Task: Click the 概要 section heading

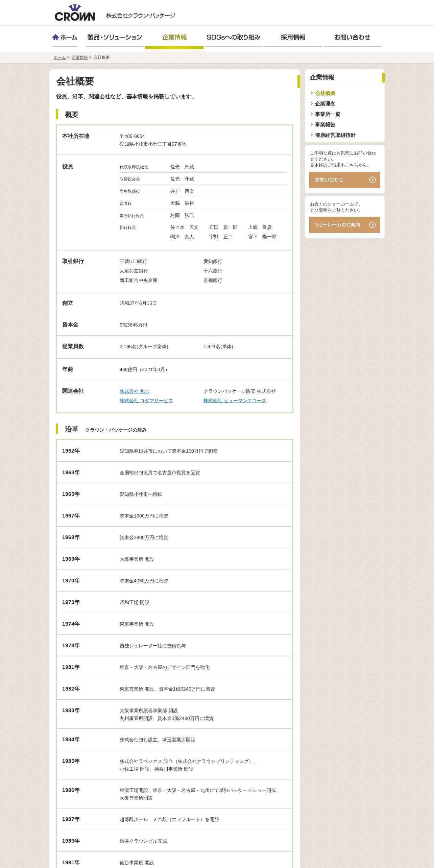Action: [72, 115]
